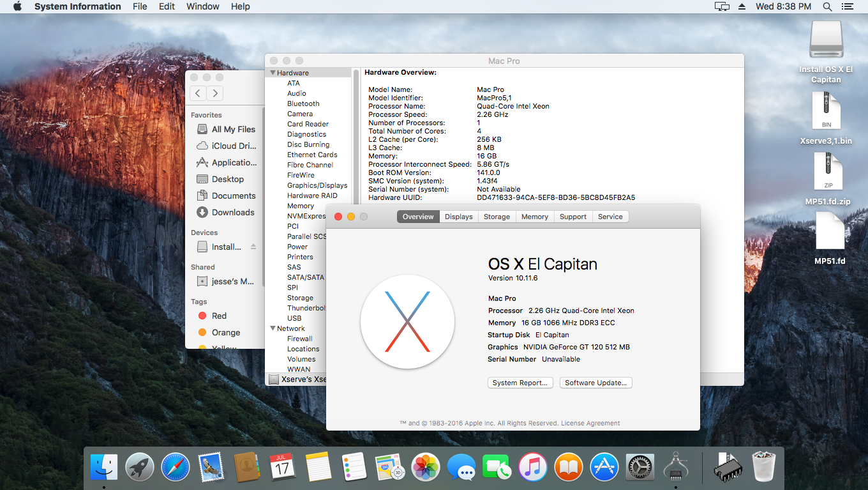The height and width of the screenshot is (490, 868).
Task: Select iCloud Drive in Finder sidebar
Action: (226, 146)
